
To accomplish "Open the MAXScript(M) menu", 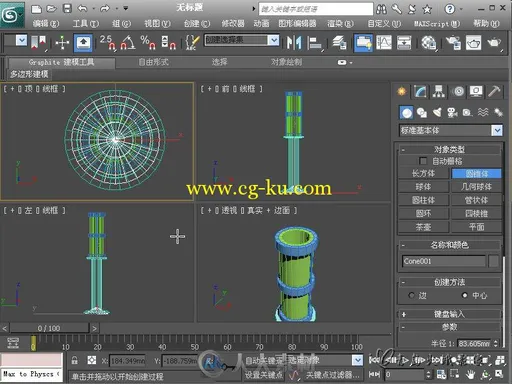I will [x=437, y=23].
